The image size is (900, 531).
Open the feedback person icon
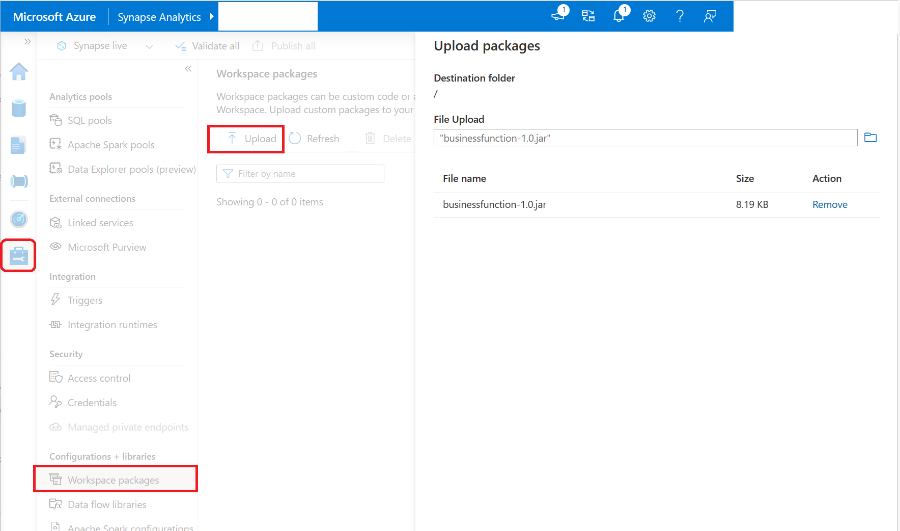[710, 16]
